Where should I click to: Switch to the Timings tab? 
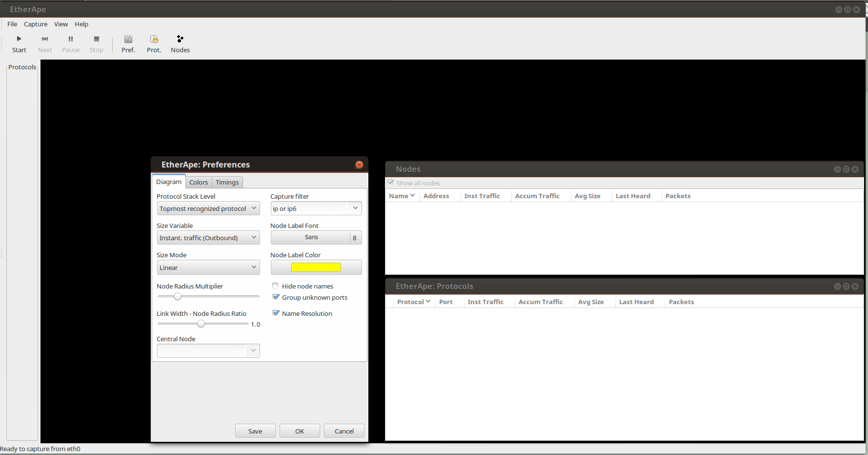coord(227,182)
